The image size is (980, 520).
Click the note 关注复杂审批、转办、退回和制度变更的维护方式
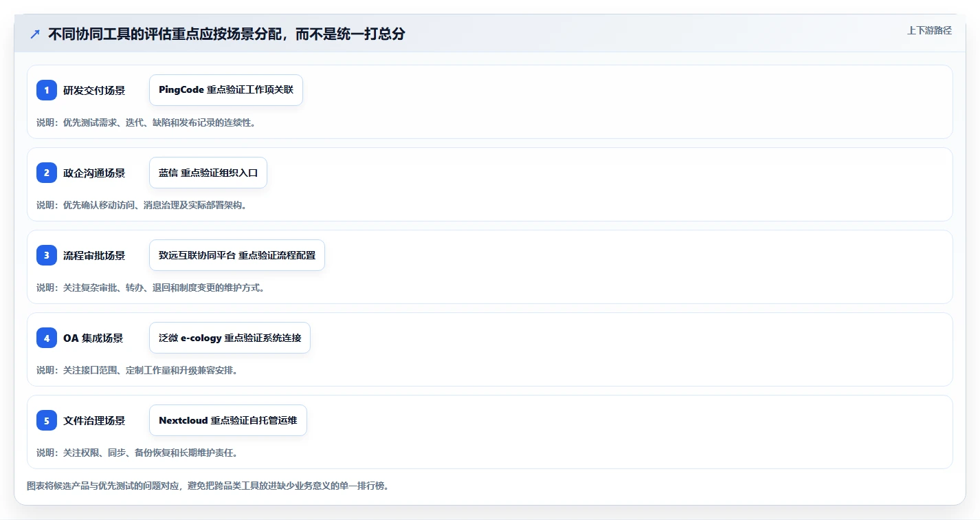click(164, 288)
